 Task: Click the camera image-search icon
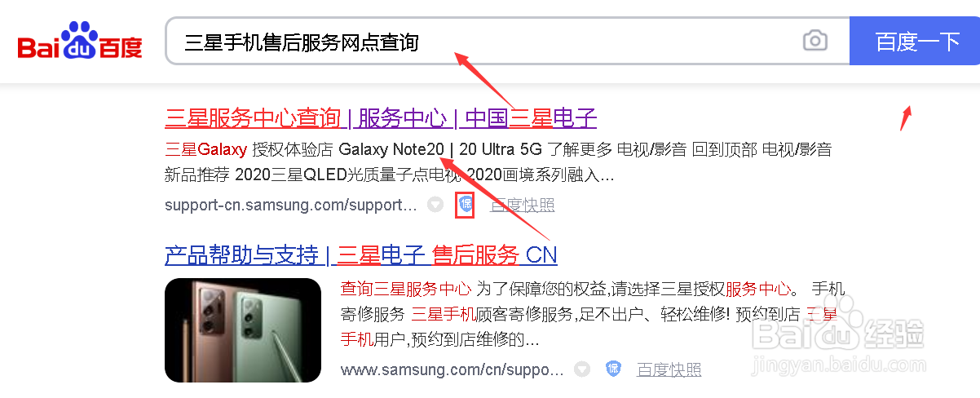814,41
